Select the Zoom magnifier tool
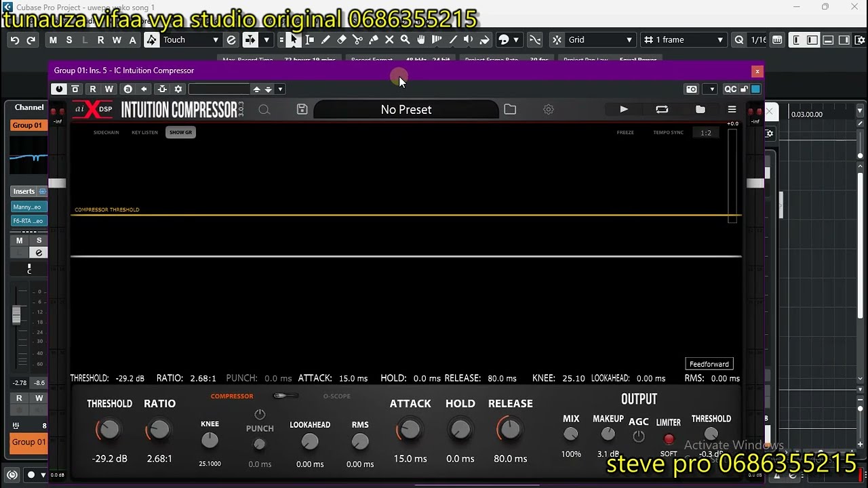The height and width of the screenshot is (488, 868). (x=405, y=40)
